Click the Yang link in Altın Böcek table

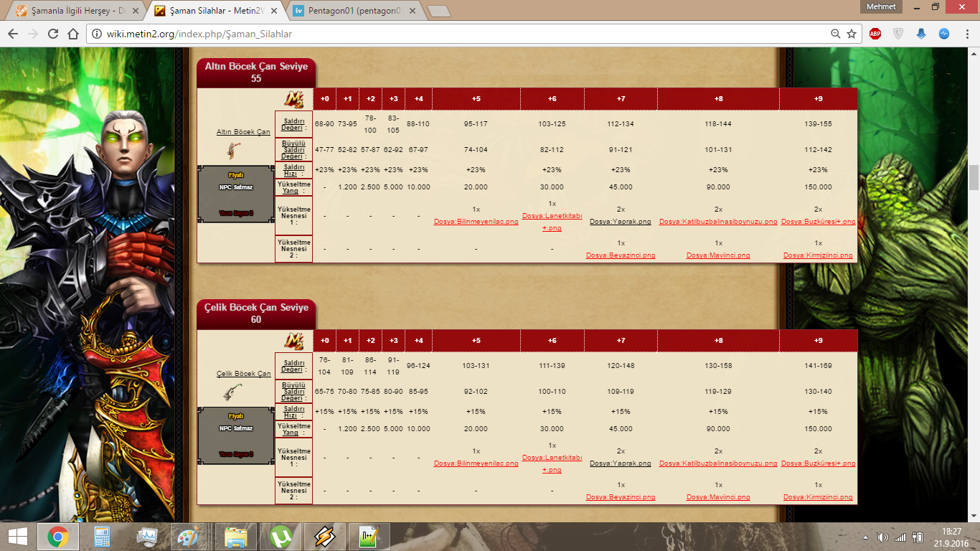[290, 191]
